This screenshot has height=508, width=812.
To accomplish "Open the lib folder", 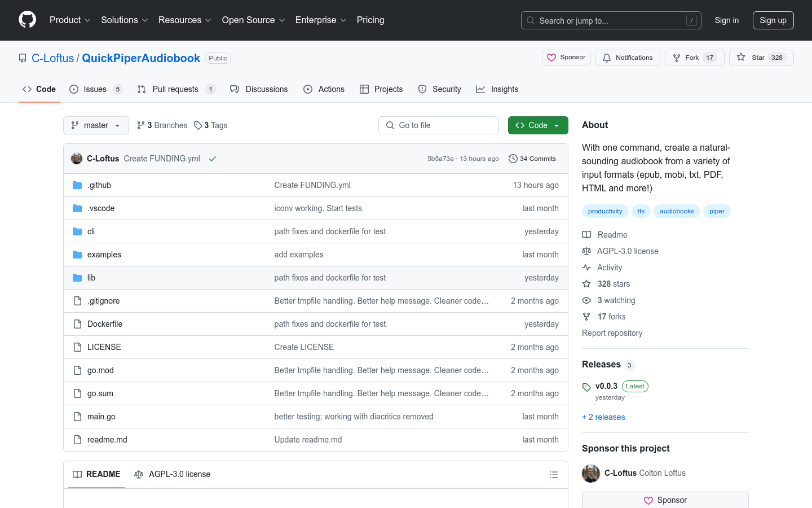I will pyautogui.click(x=91, y=278).
